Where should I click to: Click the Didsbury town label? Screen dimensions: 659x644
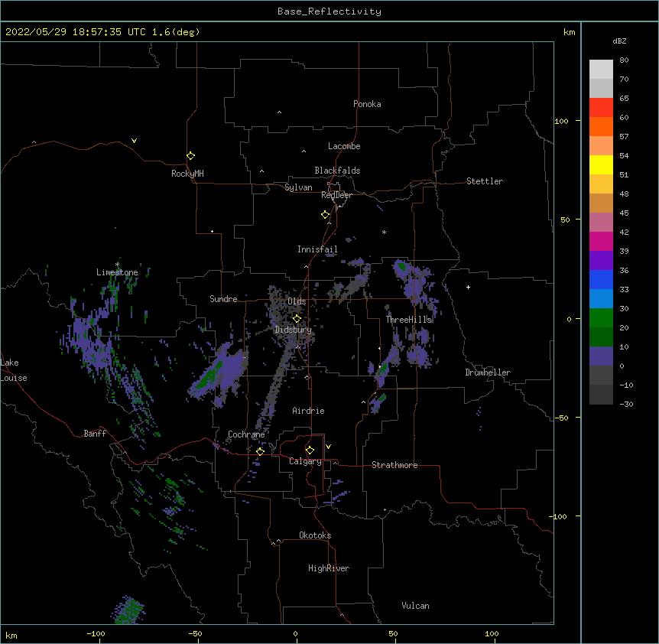(x=294, y=330)
